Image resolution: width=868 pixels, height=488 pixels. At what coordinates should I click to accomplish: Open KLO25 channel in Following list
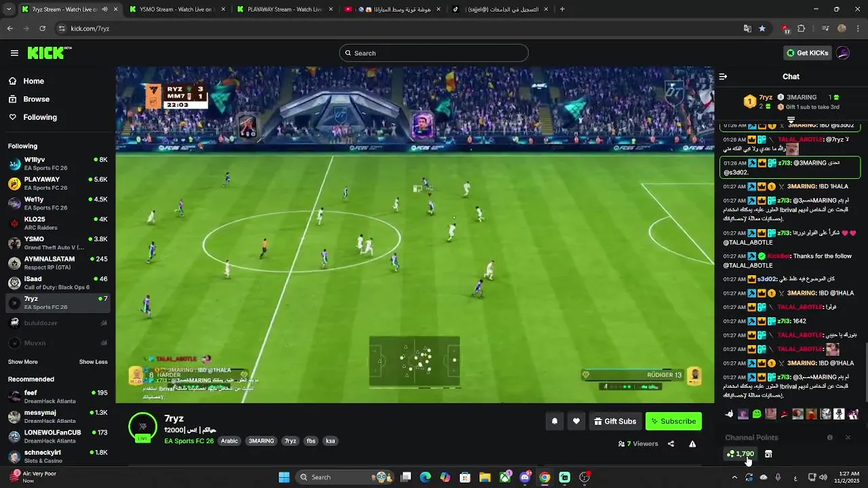58,223
